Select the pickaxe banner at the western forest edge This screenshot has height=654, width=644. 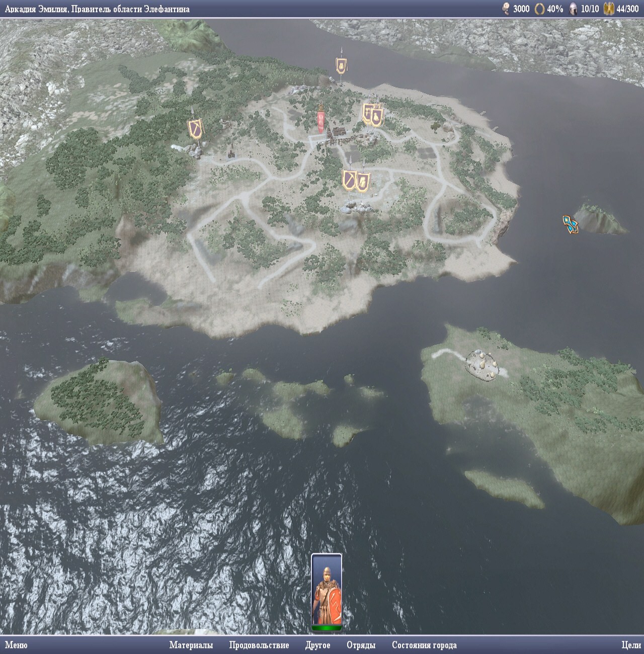click(195, 129)
